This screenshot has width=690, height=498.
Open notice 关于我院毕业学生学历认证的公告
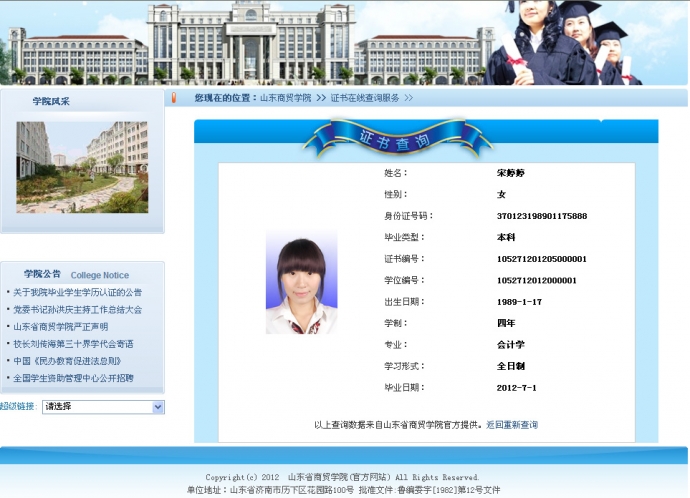click(x=77, y=292)
